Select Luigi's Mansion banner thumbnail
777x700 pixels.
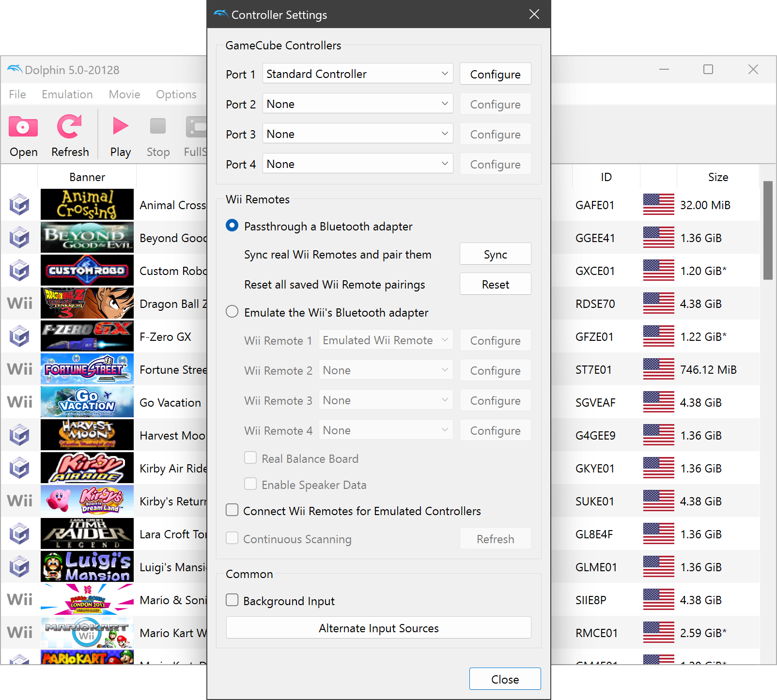click(x=87, y=567)
